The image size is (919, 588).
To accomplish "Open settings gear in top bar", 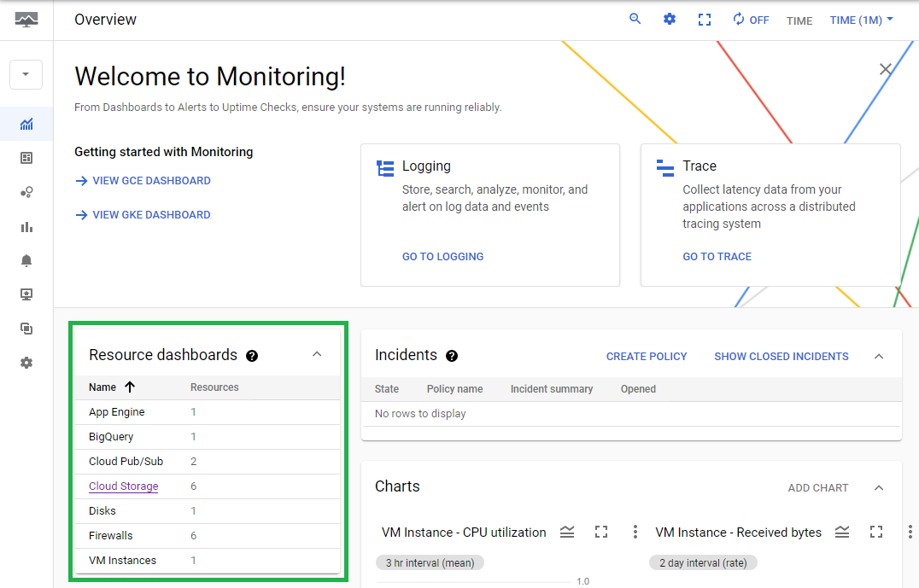I will [x=670, y=19].
